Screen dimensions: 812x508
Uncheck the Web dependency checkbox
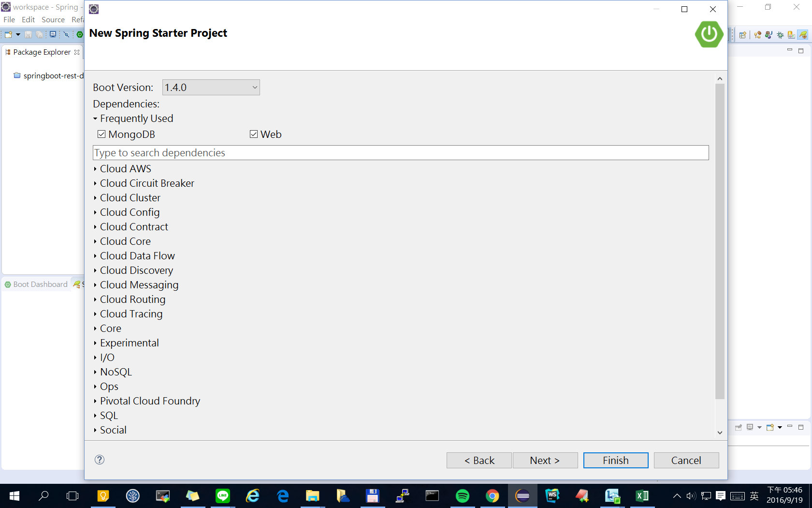pyautogui.click(x=254, y=134)
